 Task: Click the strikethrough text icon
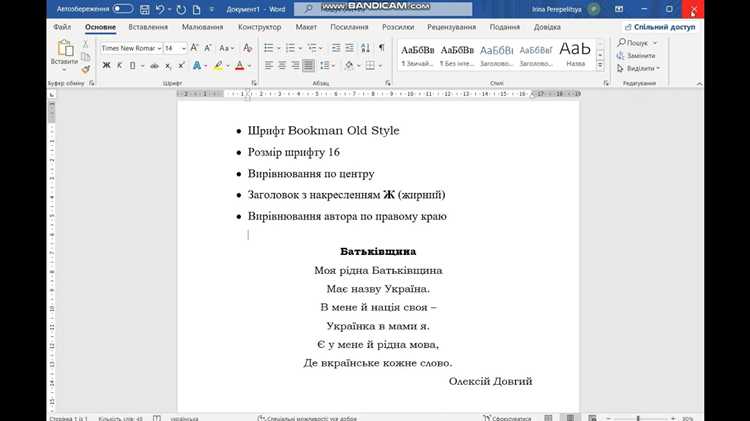click(154, 66)
